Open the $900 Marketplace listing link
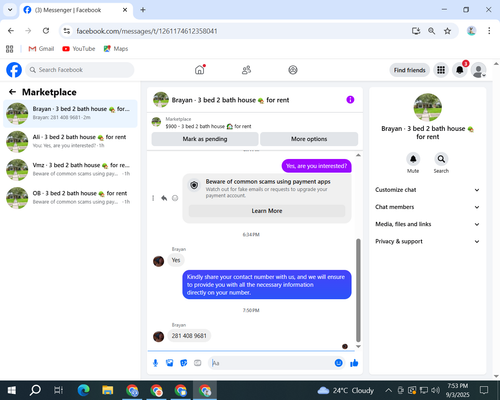The width and height of the screenshot is (500, 400). point(208,126)
